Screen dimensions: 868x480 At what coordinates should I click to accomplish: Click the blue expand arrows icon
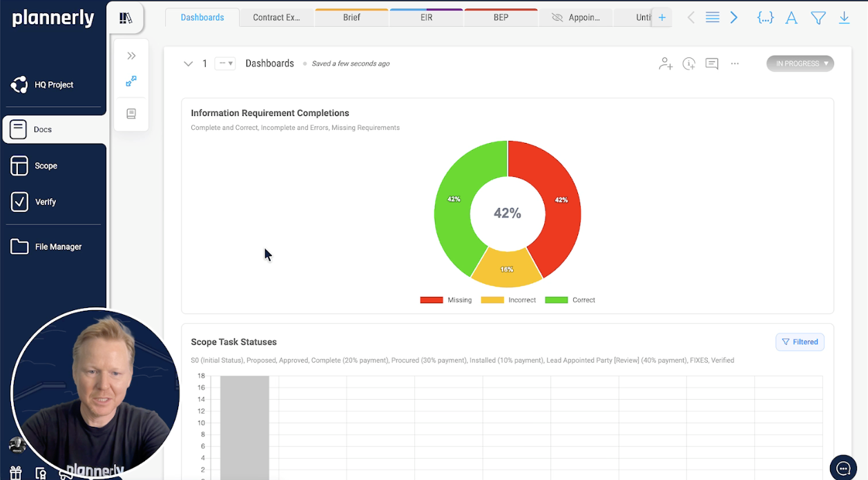[131, 81]
